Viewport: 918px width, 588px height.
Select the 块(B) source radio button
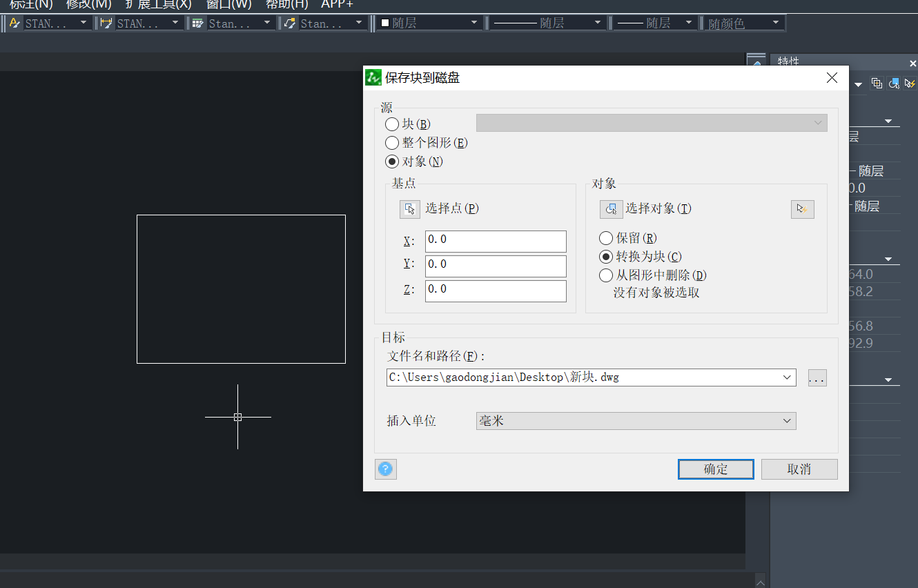tap(392, 124)
